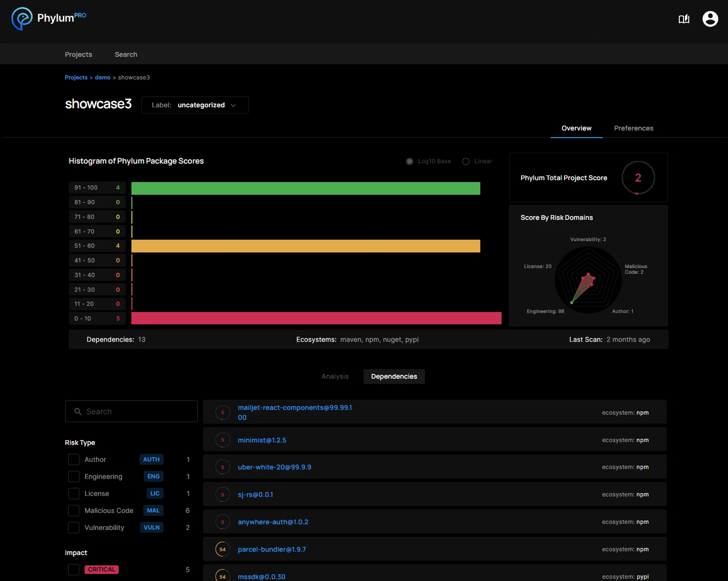Open parcel-bundler@1.9.7 package link
The width and height of the screenshot is (728, 581).
tap(272, 549)
